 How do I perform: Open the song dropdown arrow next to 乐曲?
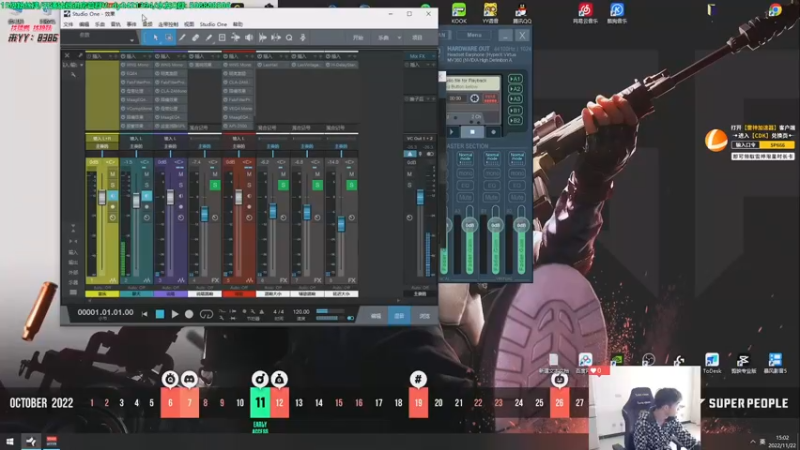399,37
